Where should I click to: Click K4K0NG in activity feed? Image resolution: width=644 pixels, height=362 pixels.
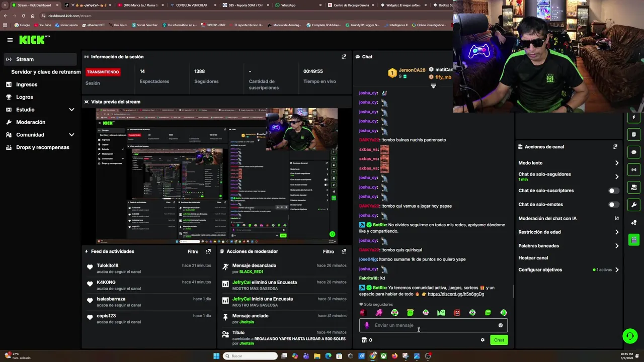click(106, 282)
